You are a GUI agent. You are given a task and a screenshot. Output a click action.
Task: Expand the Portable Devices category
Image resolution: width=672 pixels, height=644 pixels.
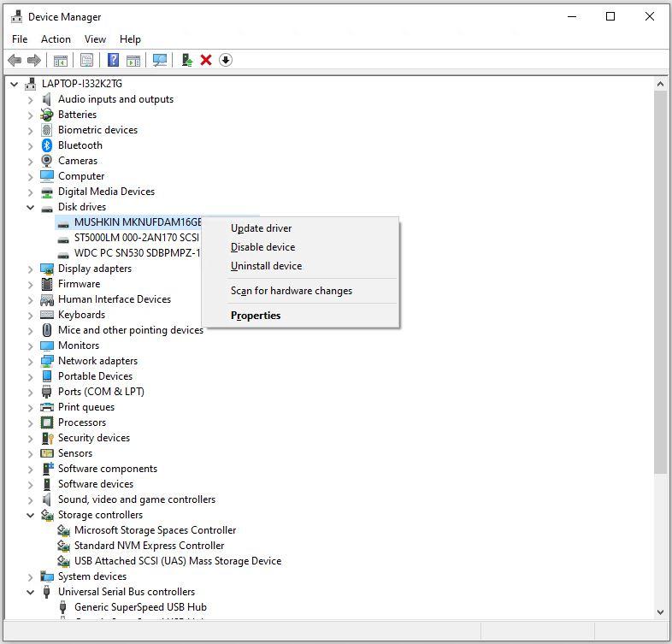pos(31,377)
